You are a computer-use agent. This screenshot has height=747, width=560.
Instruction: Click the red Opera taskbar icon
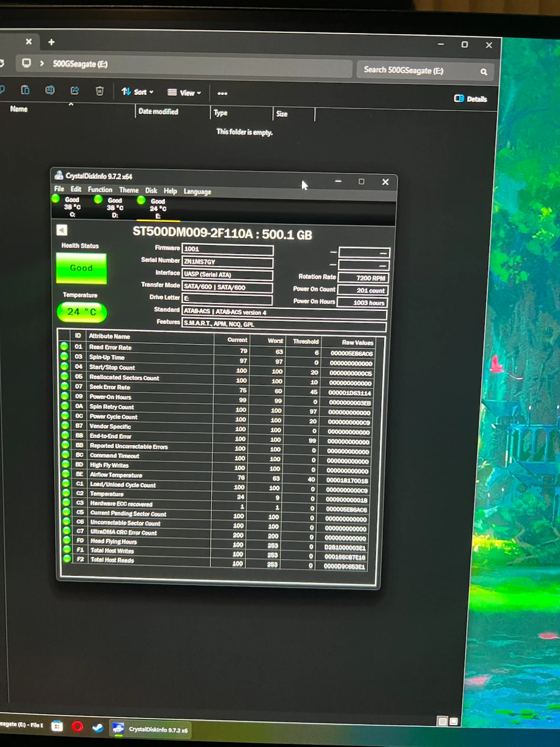pyautogui.click(x=77, y=726)
